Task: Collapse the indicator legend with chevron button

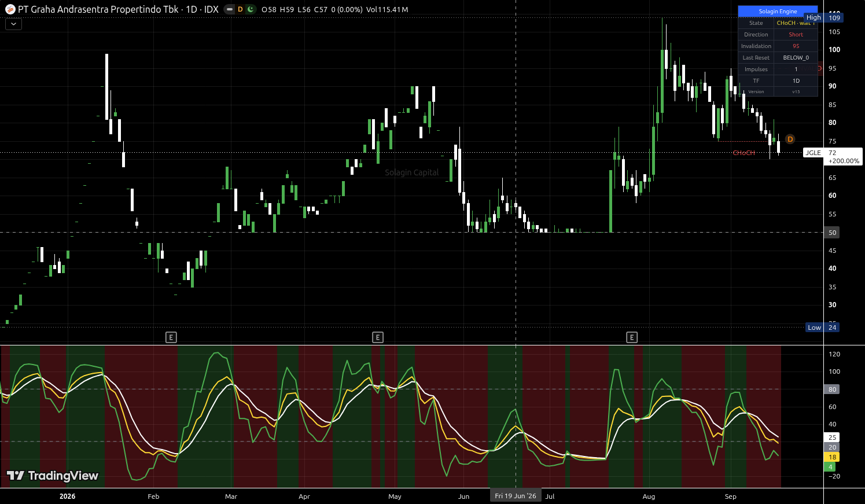Action: tap(13, 24)
